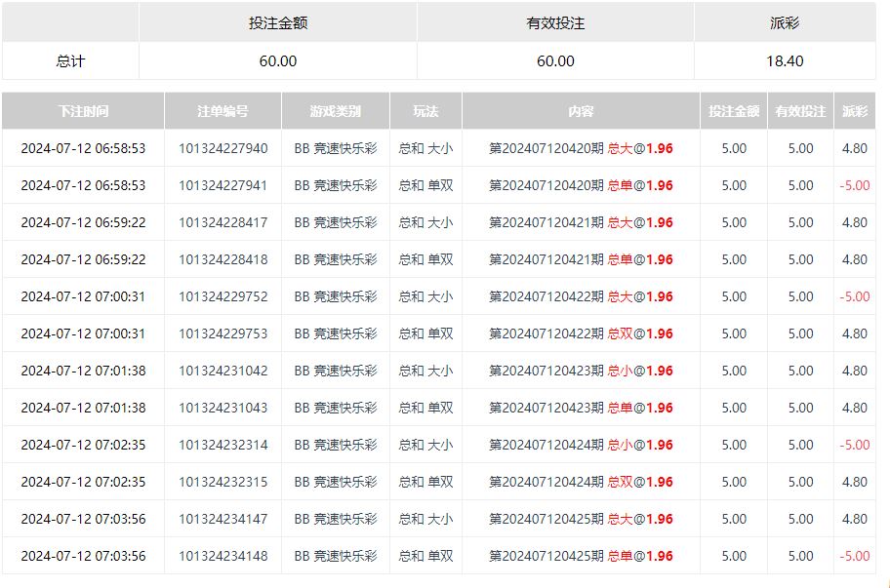Viewport: 890px width, 588px height.
Task: Select the 第202407120420期 总单 bet content
Action: pos(581,185)
